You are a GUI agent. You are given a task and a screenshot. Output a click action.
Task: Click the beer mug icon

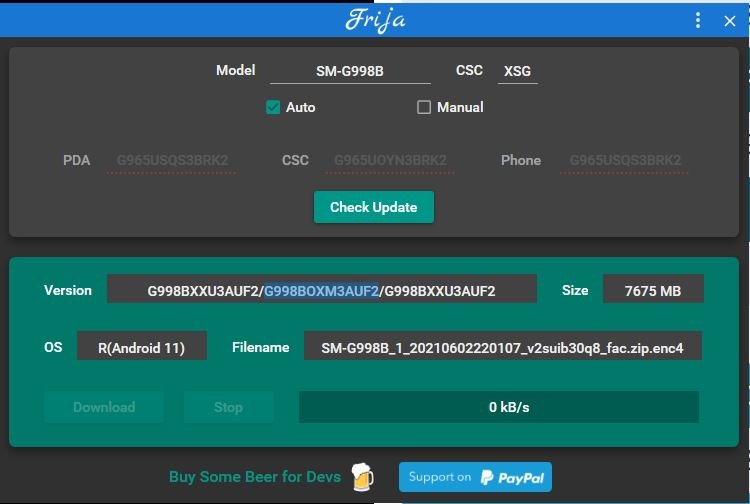[x=363, y=476]
